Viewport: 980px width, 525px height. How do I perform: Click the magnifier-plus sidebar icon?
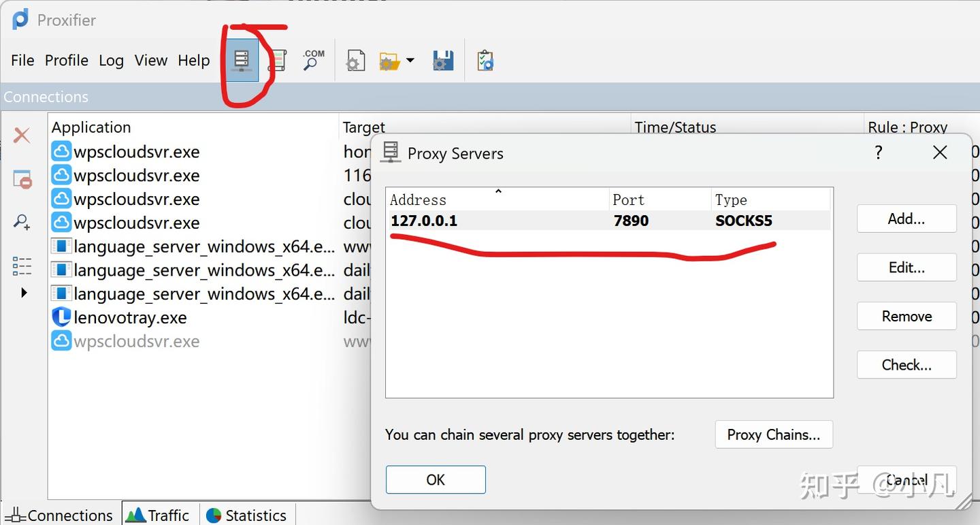22,222
